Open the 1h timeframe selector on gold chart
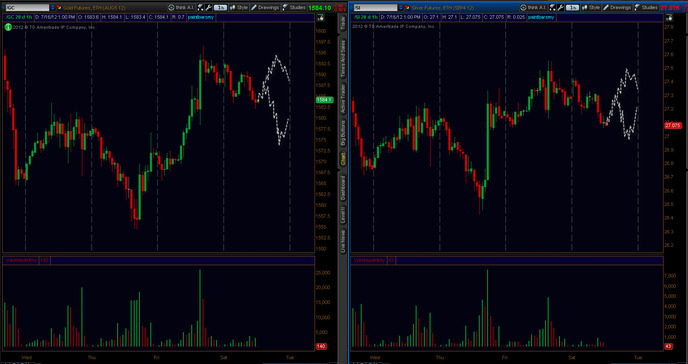 [x=220, y=7]
